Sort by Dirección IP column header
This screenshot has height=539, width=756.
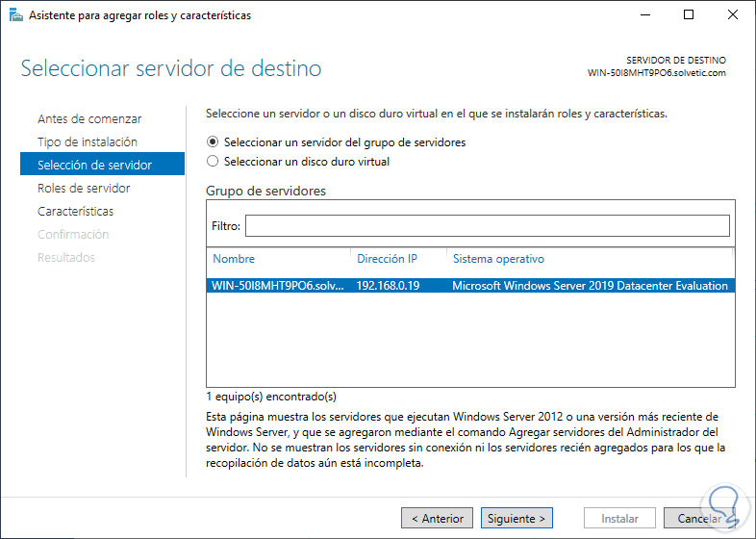(x=387, y=259)
